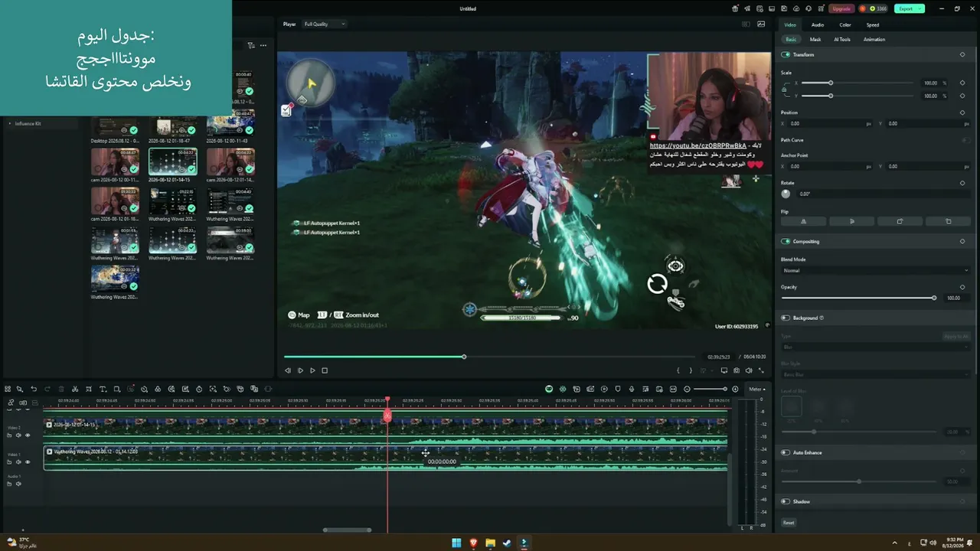Viewport: 980px width, 551px height.
Task: Open File Explorer from the taskbar
Action: point(490,543)
